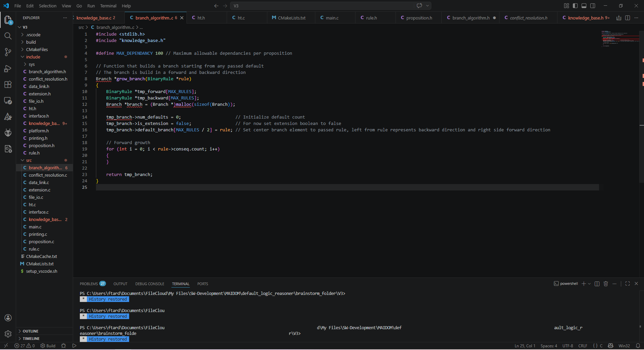Kill terminal with trash icon

click(606, 284)
